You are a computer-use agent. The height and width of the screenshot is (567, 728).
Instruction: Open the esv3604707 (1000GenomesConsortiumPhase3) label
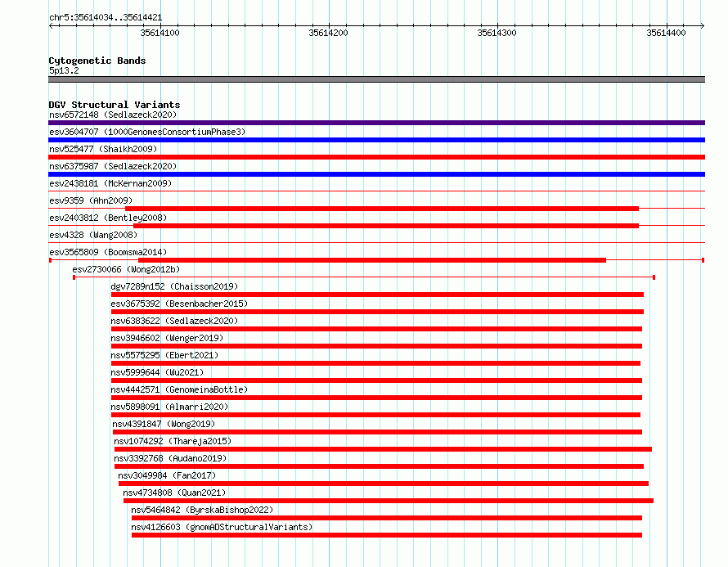[x=147, y=132]
